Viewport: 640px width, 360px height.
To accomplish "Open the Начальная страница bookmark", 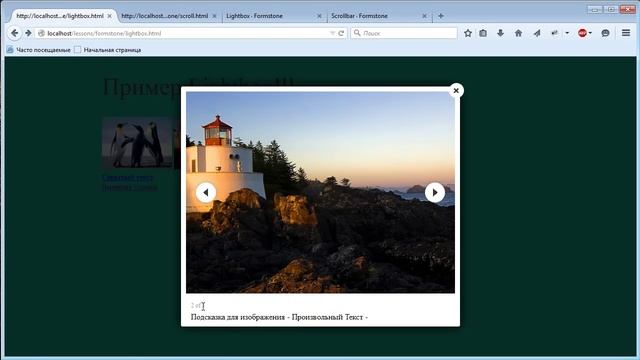I will (x=108, y=50).
